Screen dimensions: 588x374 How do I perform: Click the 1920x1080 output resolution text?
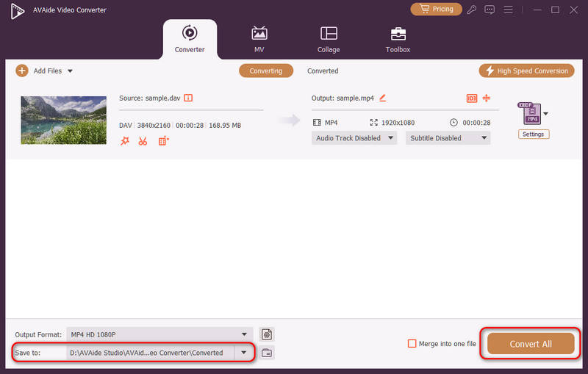(398, 123)
